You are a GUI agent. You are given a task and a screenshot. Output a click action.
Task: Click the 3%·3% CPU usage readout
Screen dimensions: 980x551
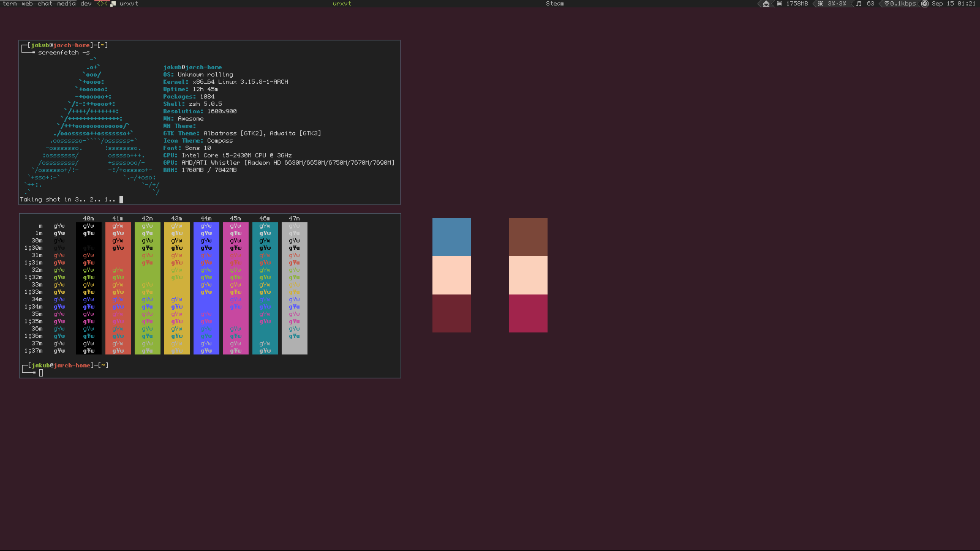pyautogui.click(x=837, y=4)
